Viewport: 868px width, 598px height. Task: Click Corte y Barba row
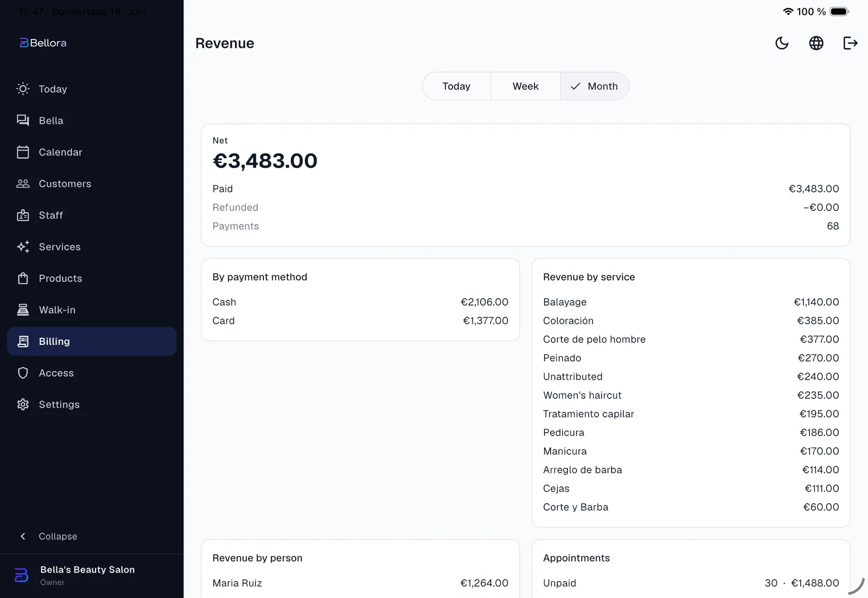point(691,507)
